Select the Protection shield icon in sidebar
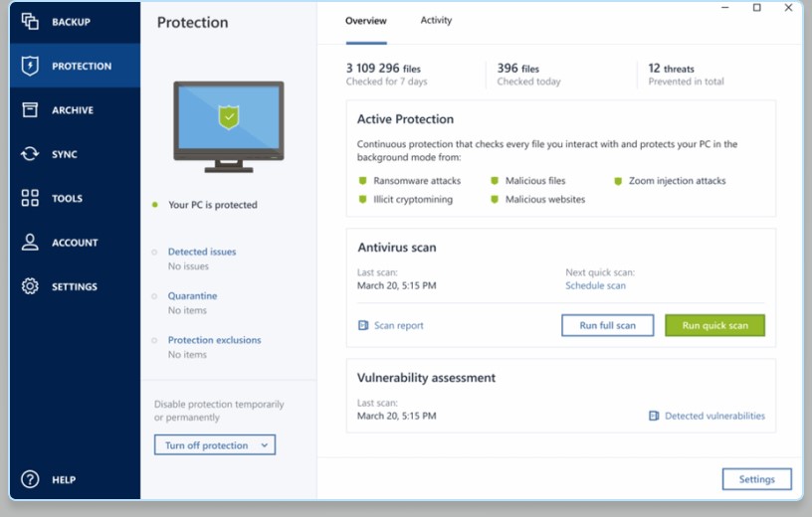The image size is (812, 517). point(30,66)
